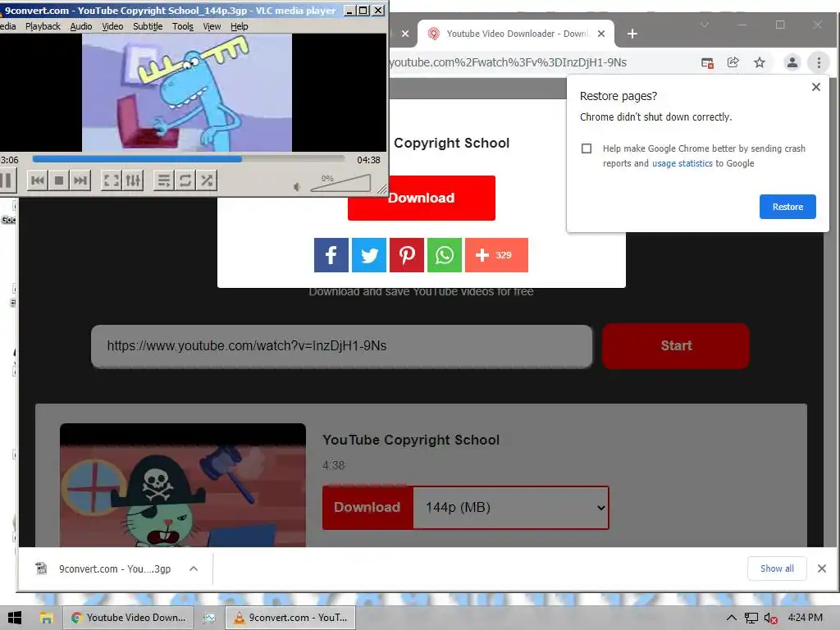Toggle random shuffle in VLC

[x=207, y=180]
